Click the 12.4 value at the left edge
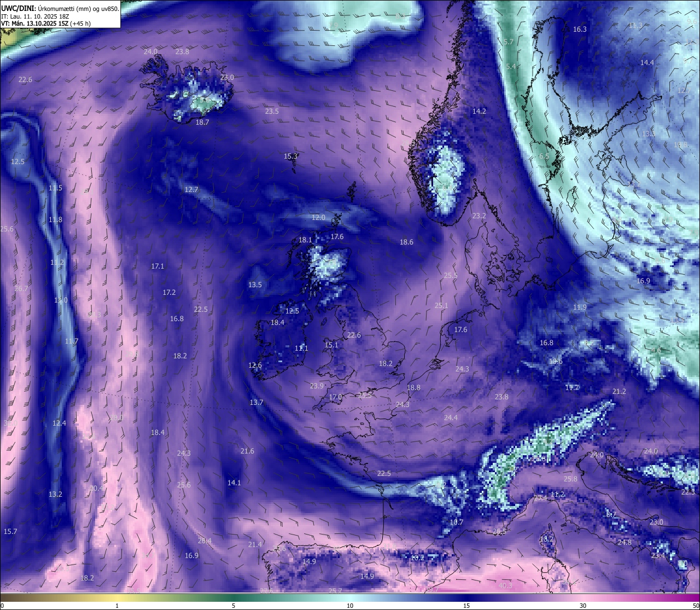The width and height of the screenshot is (700, 610). pyautogui.click(x=59, y=423)
